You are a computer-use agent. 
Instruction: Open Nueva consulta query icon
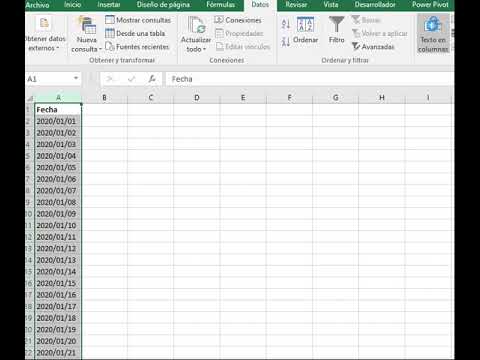87,25
